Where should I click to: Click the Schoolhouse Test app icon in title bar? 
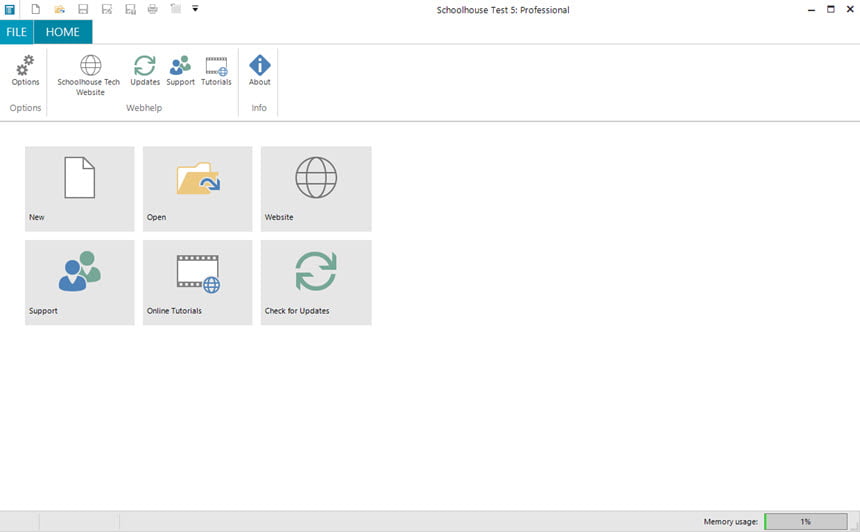tap(9, 9)
